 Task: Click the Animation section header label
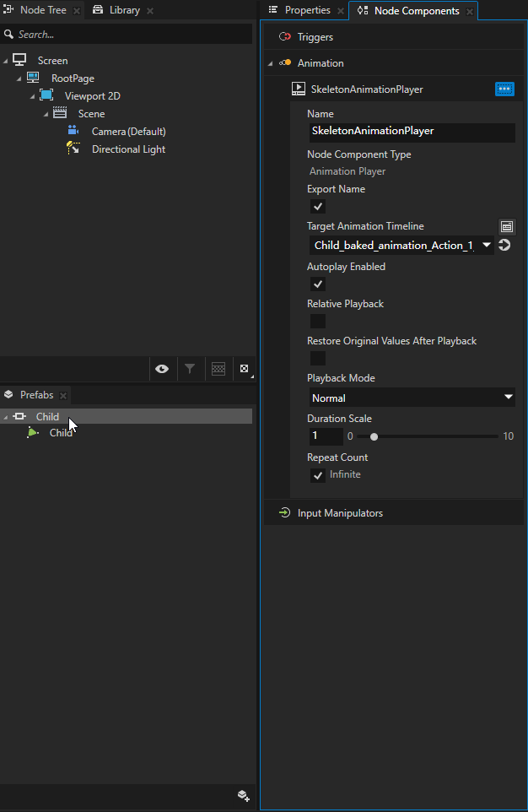pos(321,62)
